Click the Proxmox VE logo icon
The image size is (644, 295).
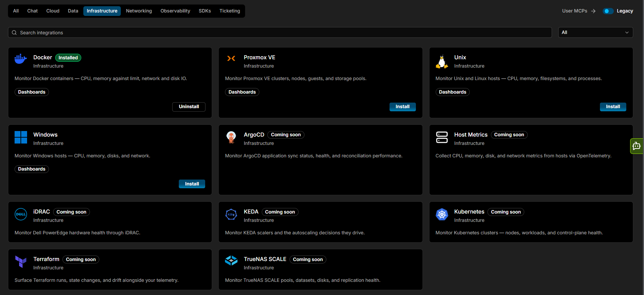coord(231,59)
